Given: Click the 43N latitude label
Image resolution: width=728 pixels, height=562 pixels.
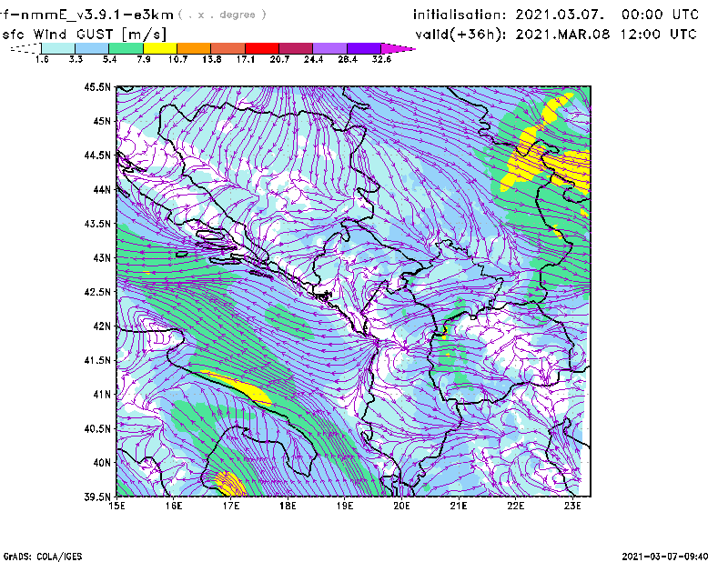Looking at the screenshot, I should coord(103,257).
